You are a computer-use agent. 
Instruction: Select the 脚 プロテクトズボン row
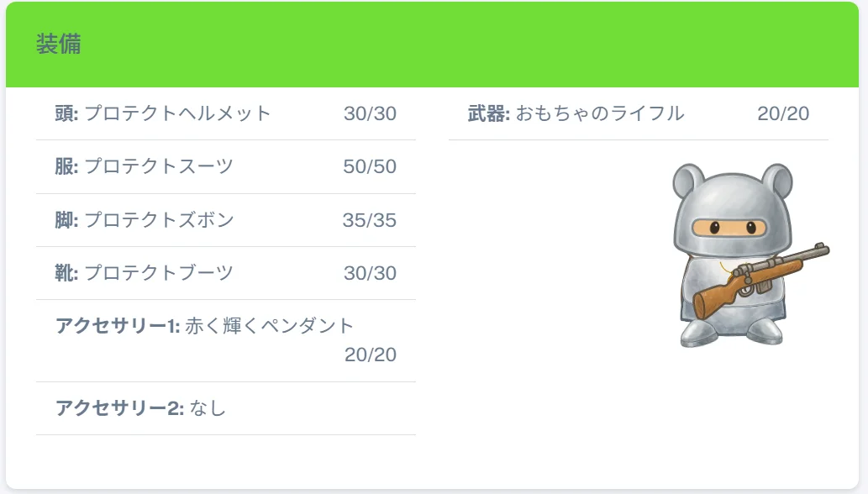point(226,220)
